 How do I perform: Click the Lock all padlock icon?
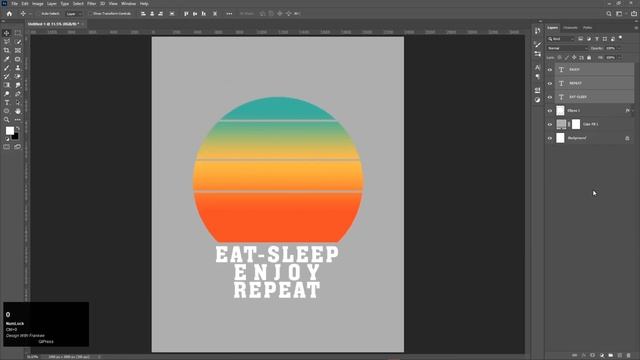click(x=589, y=58)
